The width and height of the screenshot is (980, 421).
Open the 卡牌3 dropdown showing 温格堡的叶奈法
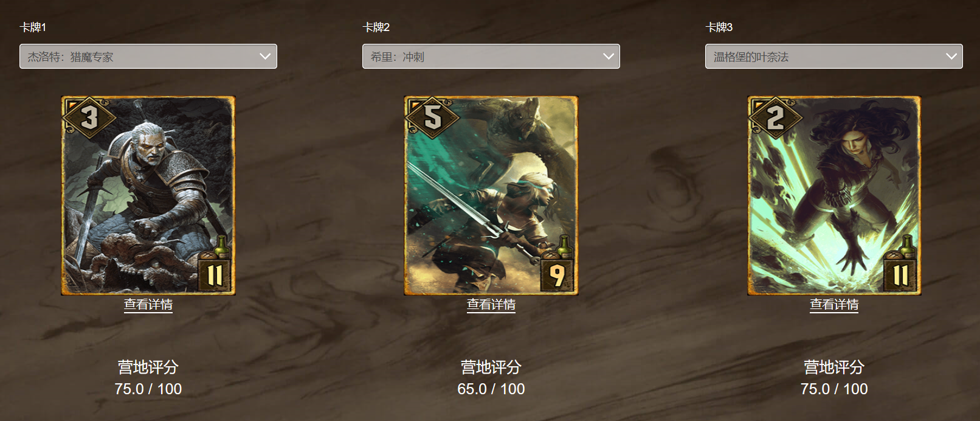click(x=834, y=57)
